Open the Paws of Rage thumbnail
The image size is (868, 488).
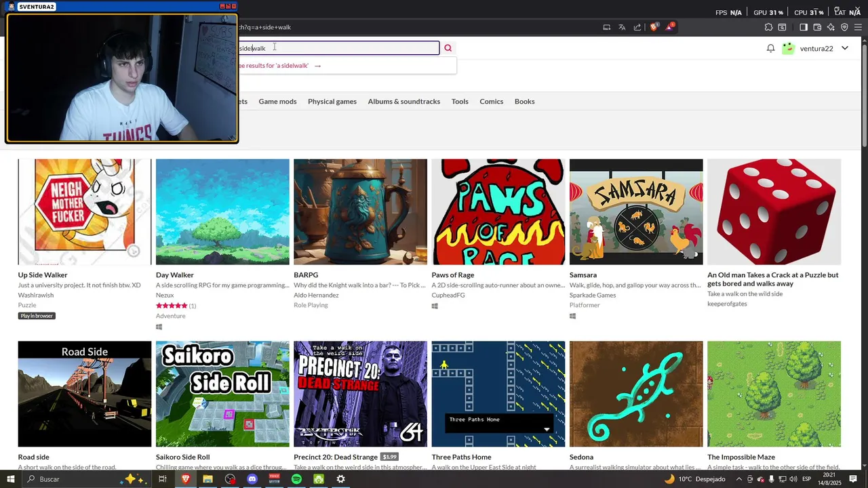pyautogui.click(x=498, y=212)
